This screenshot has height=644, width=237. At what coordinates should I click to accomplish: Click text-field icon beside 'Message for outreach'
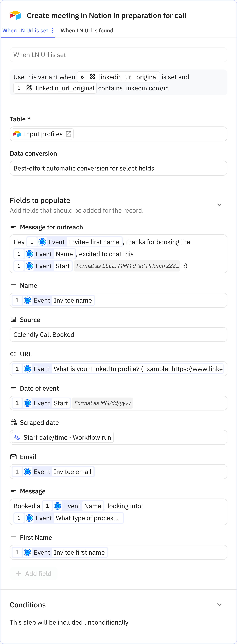point(13,227)
